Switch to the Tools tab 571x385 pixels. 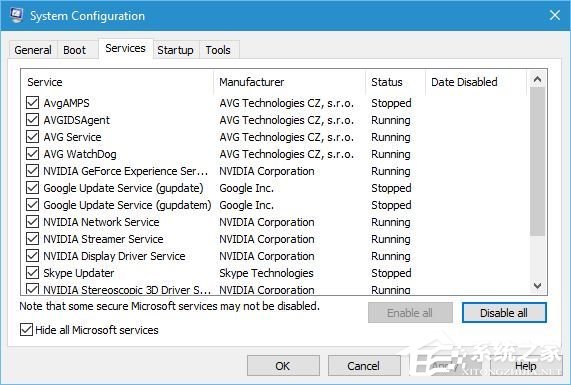[x=218, y=50]
